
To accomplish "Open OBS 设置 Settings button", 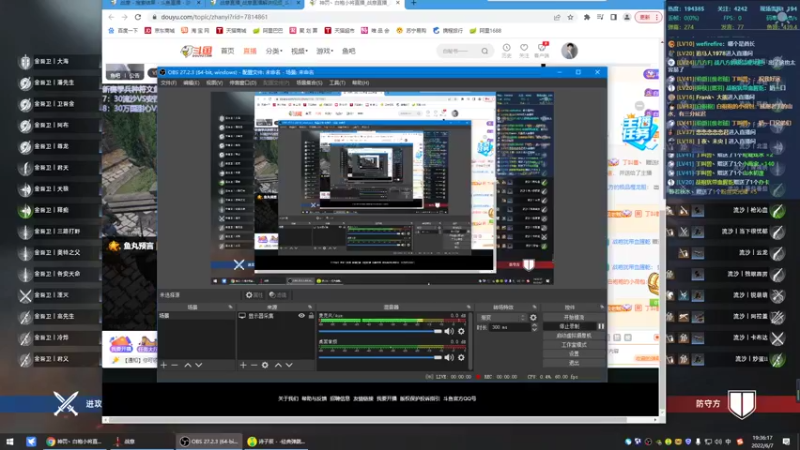I will (574, 354).
